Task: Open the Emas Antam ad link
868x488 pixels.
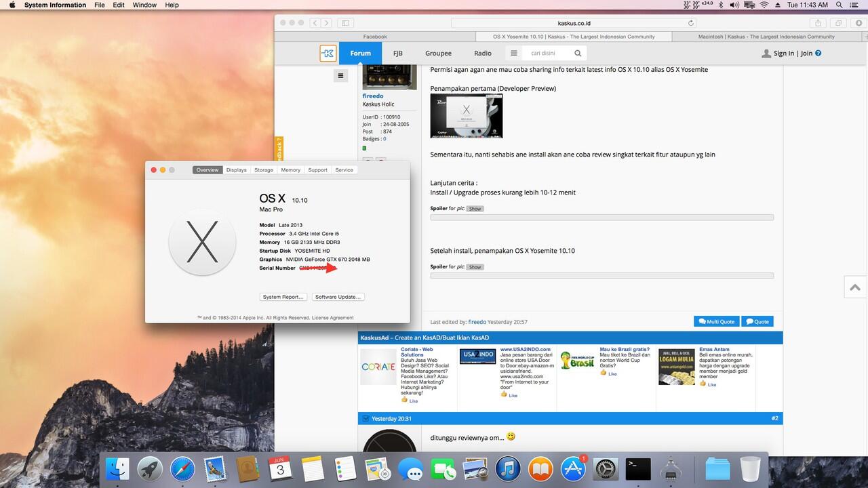Action: pos(713,350)
